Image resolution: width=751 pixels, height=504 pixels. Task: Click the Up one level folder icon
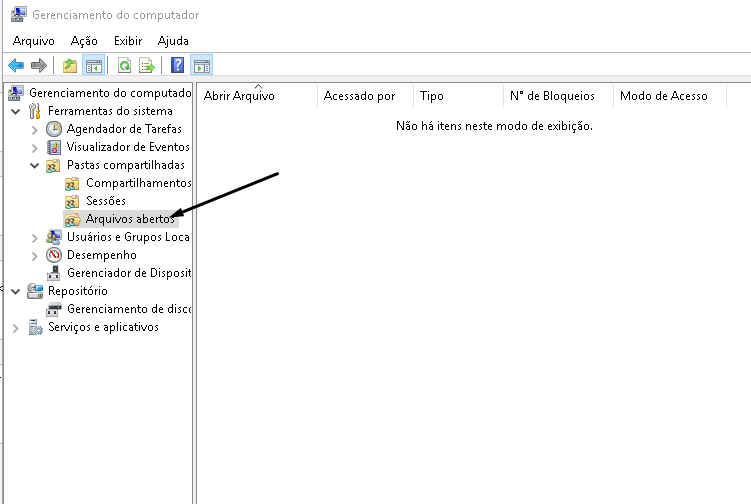(x=70, y=66)
